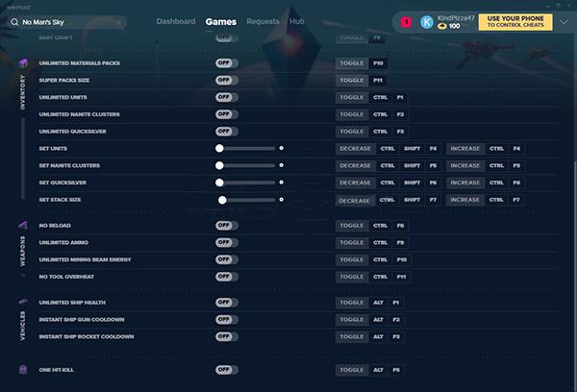Open the red notifications badge icon
577x392 pixels.
pyautogui.click(x=406, y=22)
